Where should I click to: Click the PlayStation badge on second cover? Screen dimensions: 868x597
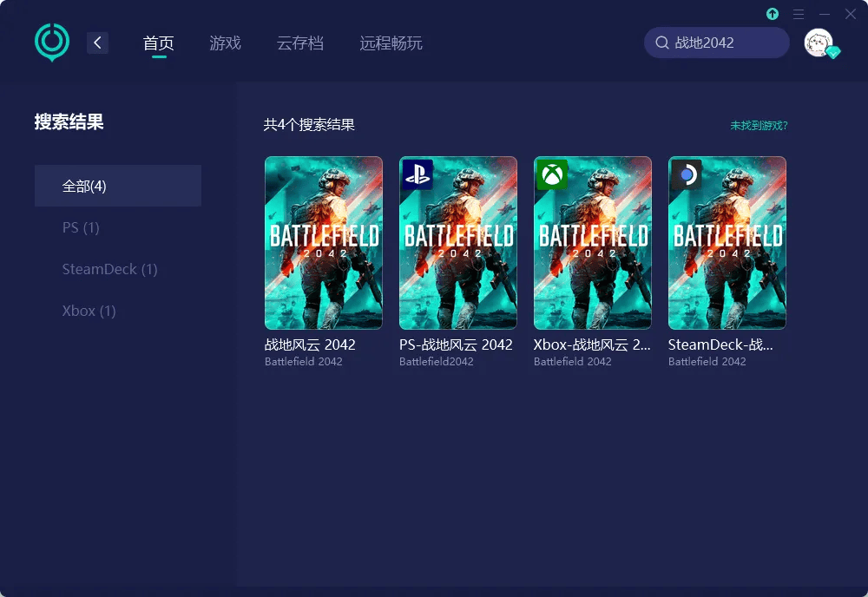418,175
